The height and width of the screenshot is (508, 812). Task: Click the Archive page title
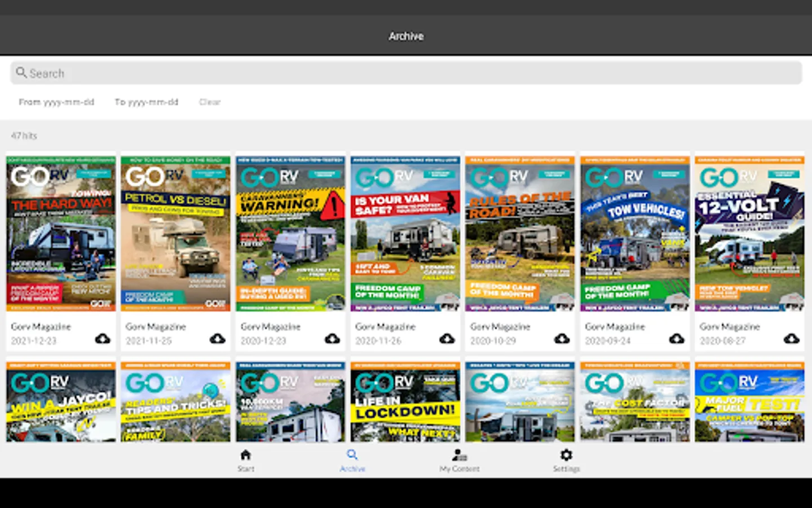pyautogui.click(x=406, y=36)
